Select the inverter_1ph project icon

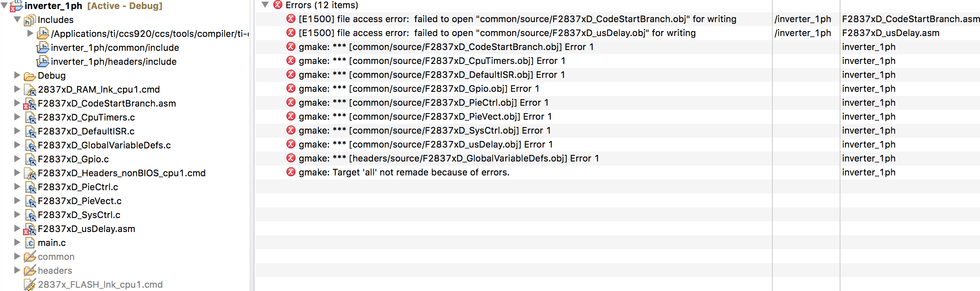[16, 6]
